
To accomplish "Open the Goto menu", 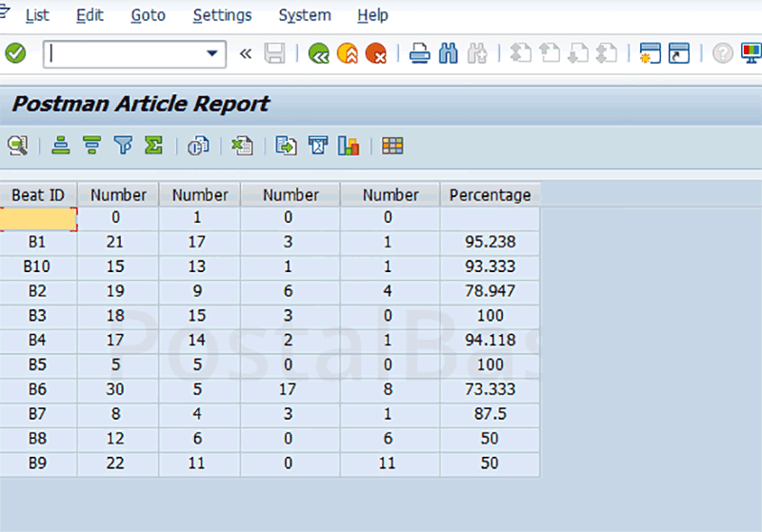I will tap(148, 15).
